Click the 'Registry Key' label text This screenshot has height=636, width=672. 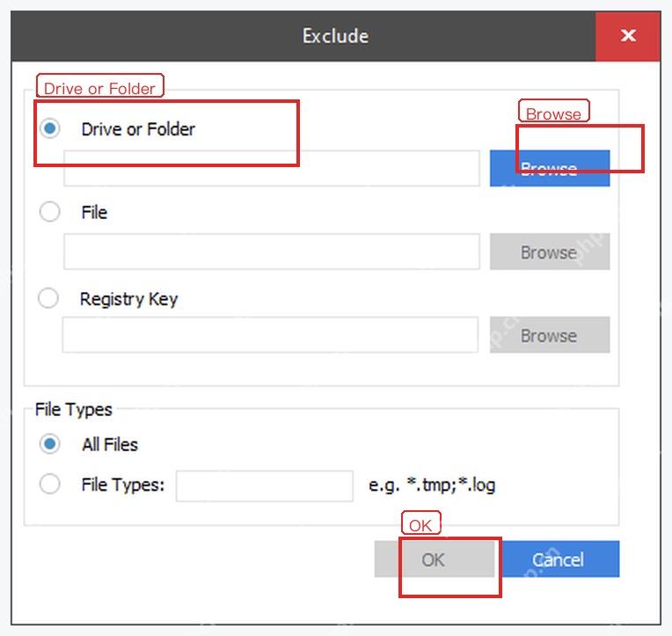tap(128, 299)
